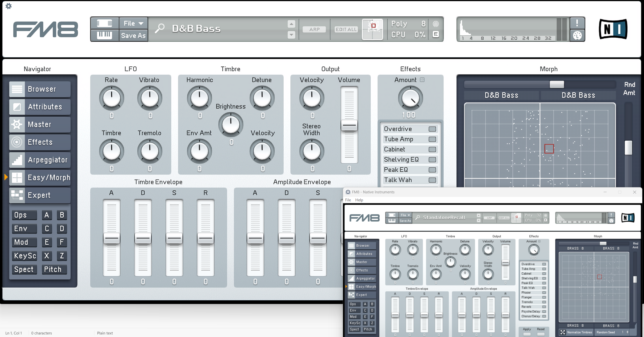Click 'Ln 1, Col 1' in the status bar
The image size is (644, 337).
click(x=14, y=333)
